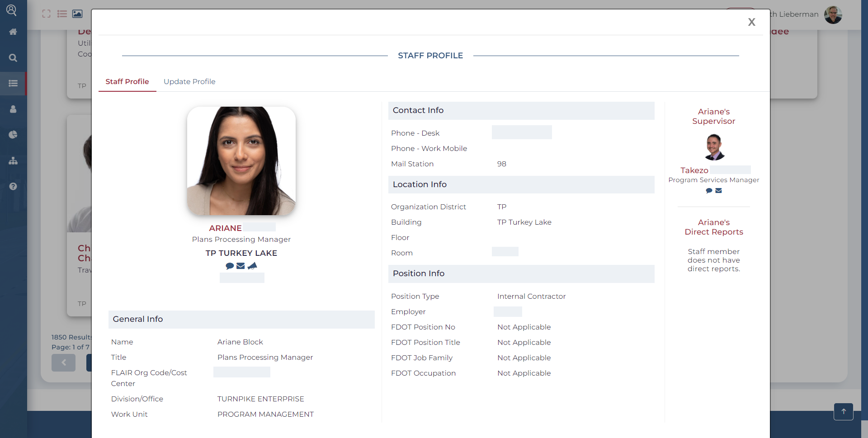Click the help question mark sidebar icon

[13, 186]
